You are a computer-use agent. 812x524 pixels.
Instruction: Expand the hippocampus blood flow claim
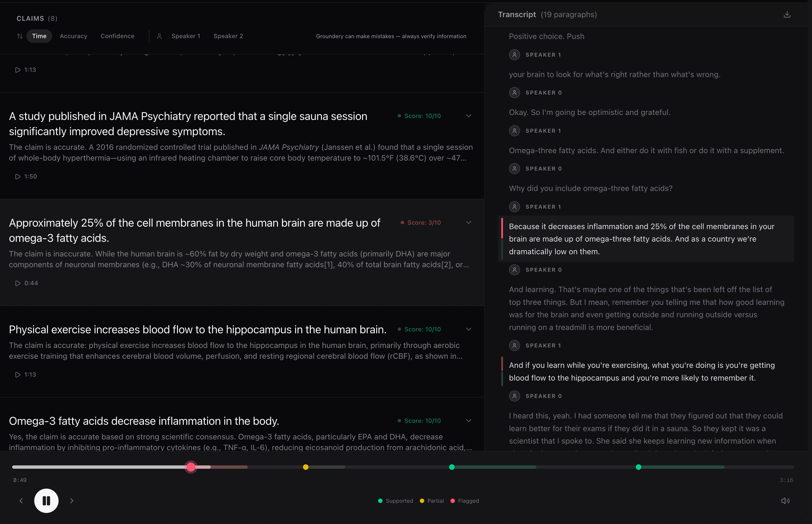pyautogui.click(x=469, y=329)
